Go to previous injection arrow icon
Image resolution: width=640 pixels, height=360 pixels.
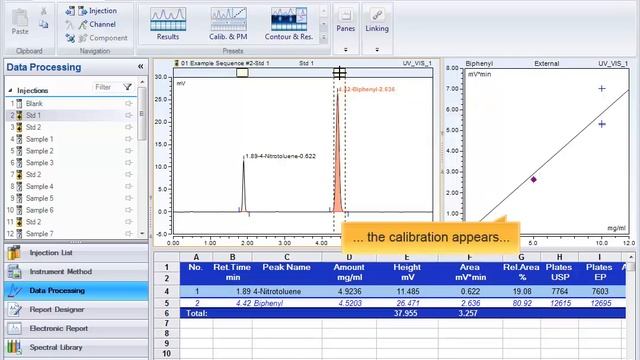point(70,11)
